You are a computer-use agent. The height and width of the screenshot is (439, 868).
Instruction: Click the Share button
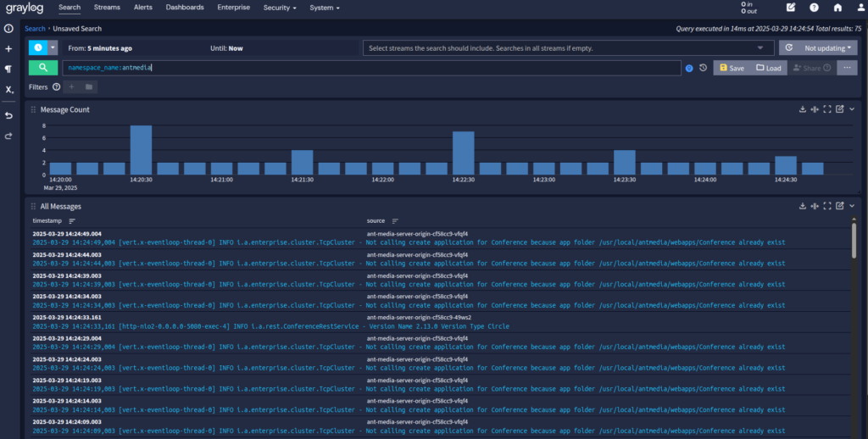tap(811, 68)
